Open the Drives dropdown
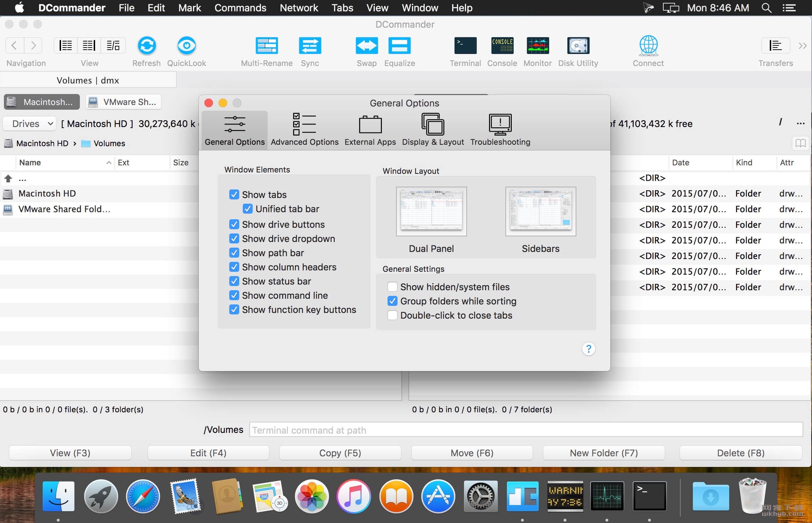The height and width of the screenshot is (523, 812). point(29,123)
